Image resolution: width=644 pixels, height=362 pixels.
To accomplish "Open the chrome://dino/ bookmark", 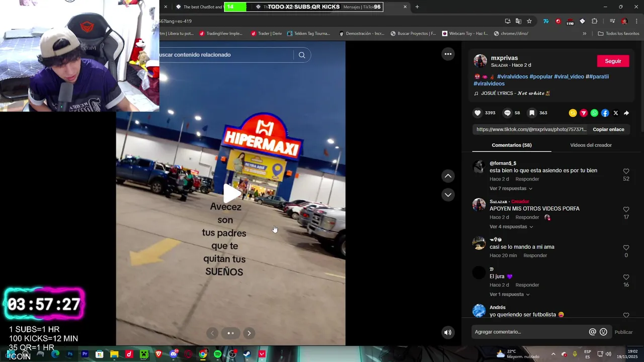I will click(x=511, y=34).
